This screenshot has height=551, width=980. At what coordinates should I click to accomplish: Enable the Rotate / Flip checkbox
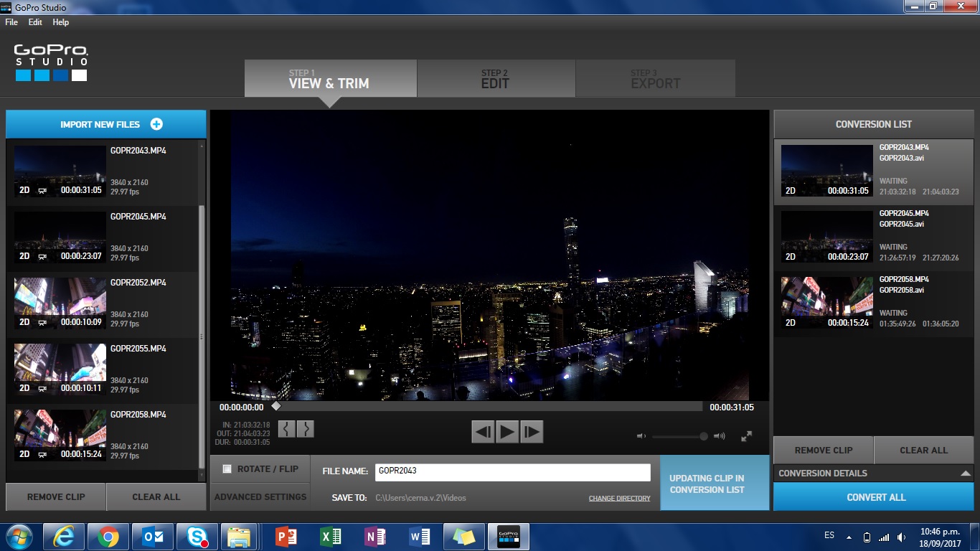coord(227,469)
